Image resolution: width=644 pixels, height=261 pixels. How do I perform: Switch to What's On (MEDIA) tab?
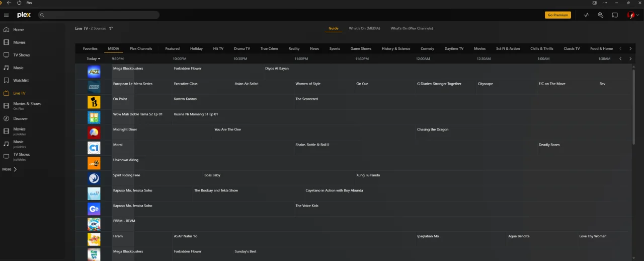(364, 28)
